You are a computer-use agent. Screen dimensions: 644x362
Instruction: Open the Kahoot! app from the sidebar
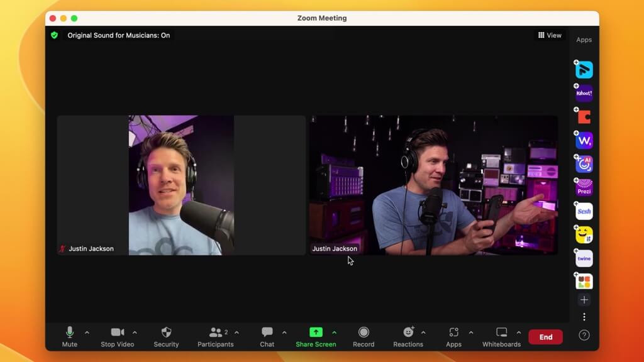tap(583, 93)
